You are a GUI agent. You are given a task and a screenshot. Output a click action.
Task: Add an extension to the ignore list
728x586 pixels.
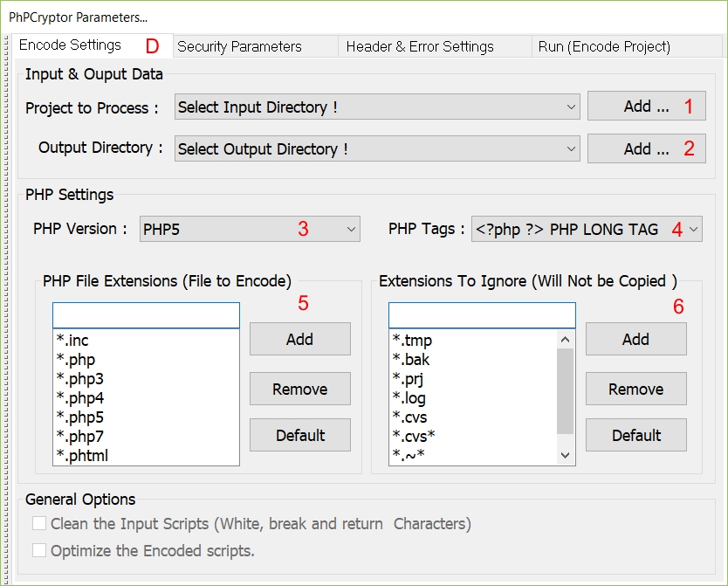pyautogui.click(x=636, y=339)
